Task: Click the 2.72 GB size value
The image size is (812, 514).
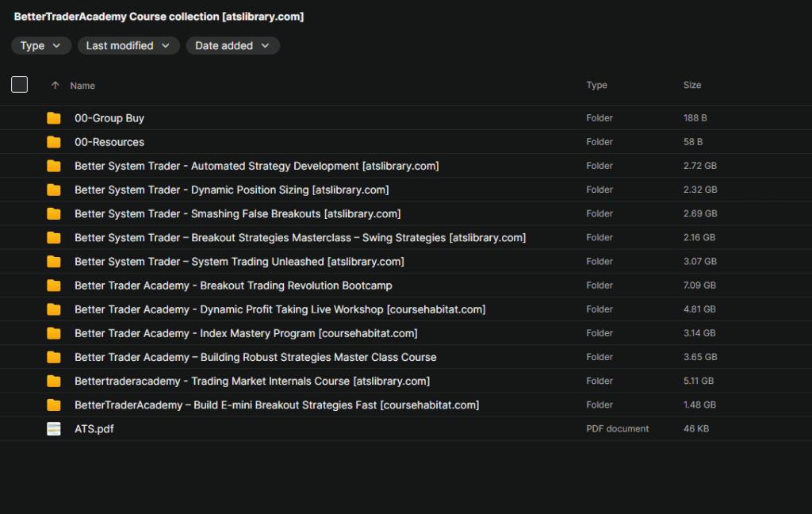Action: pos(700,165)
